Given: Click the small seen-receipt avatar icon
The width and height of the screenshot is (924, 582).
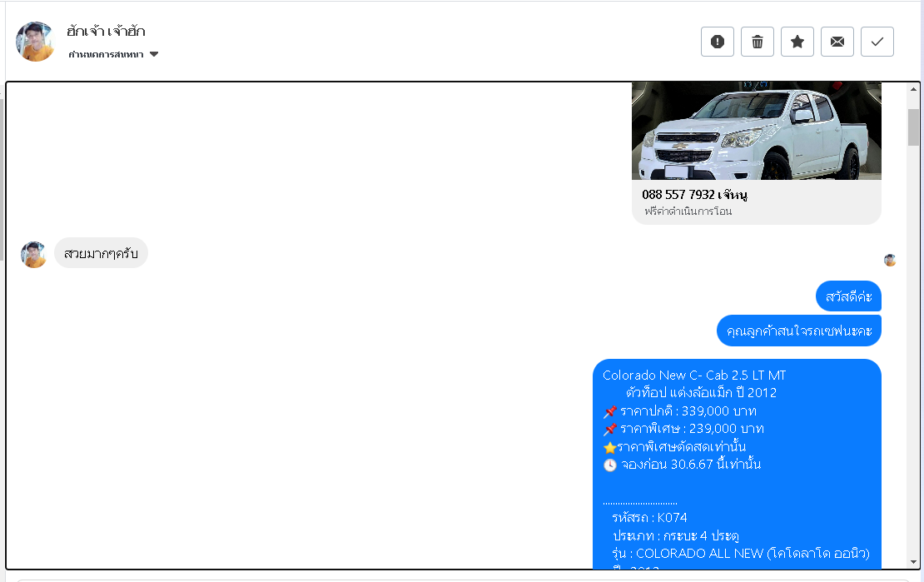Looking at the screenshot, I should tap(890, 260).
